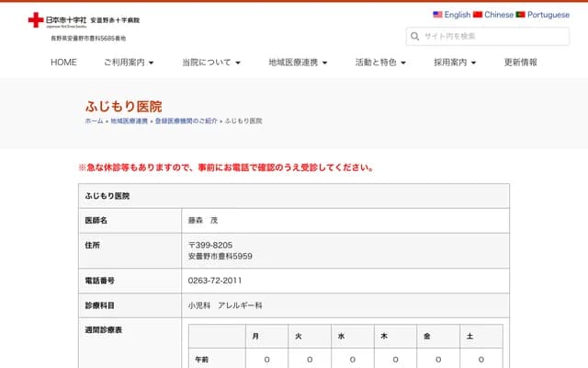The width and height of the screenshot is (588, 368).
Task: Expand the 活動と特色 dropdown menu
Action: click(381, 63)
